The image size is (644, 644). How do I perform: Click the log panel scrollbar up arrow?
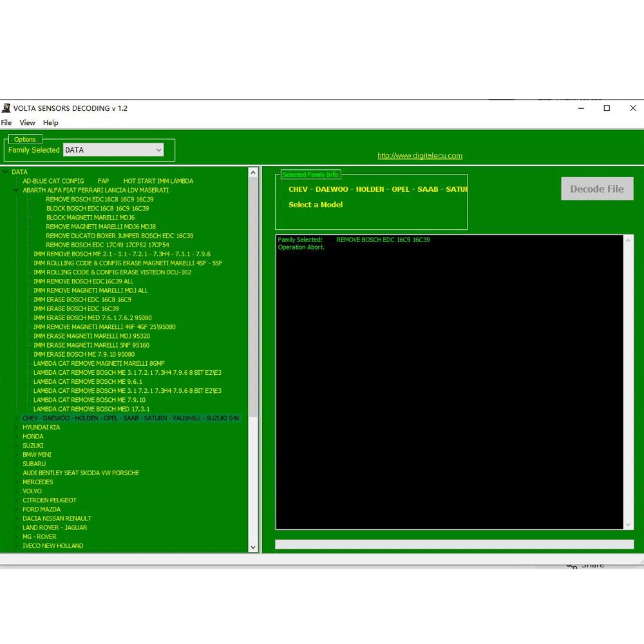pyautogui.click(x=628, y=240)
